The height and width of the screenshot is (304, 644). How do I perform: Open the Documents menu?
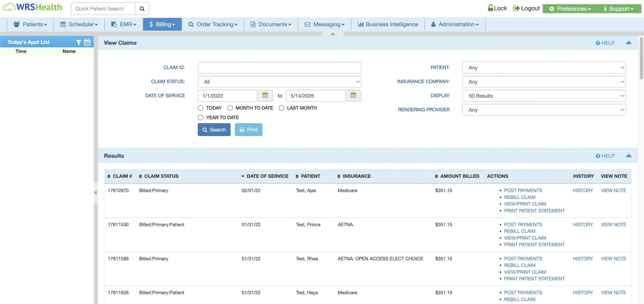click(271, 24)
